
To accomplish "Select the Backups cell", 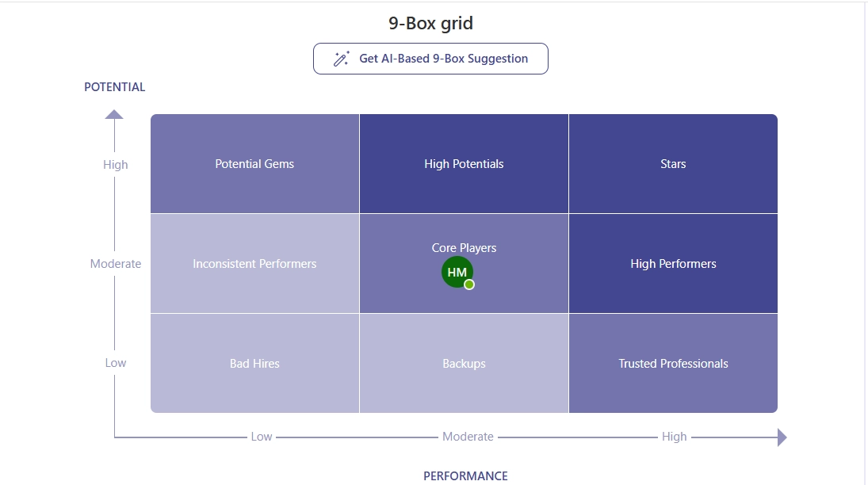I will coord(464,363).
